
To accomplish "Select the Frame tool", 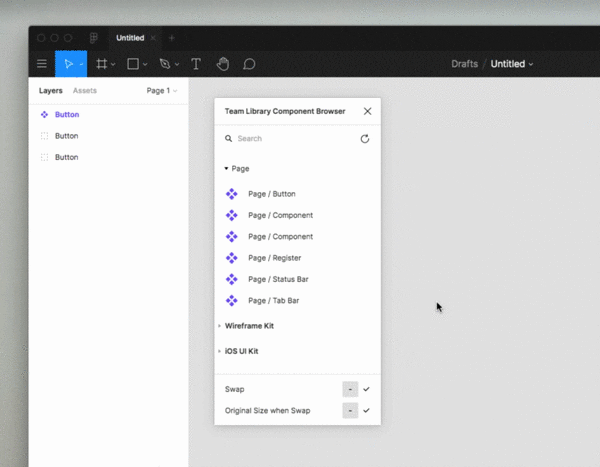I will pyautogui.click(x=101, y=64).
